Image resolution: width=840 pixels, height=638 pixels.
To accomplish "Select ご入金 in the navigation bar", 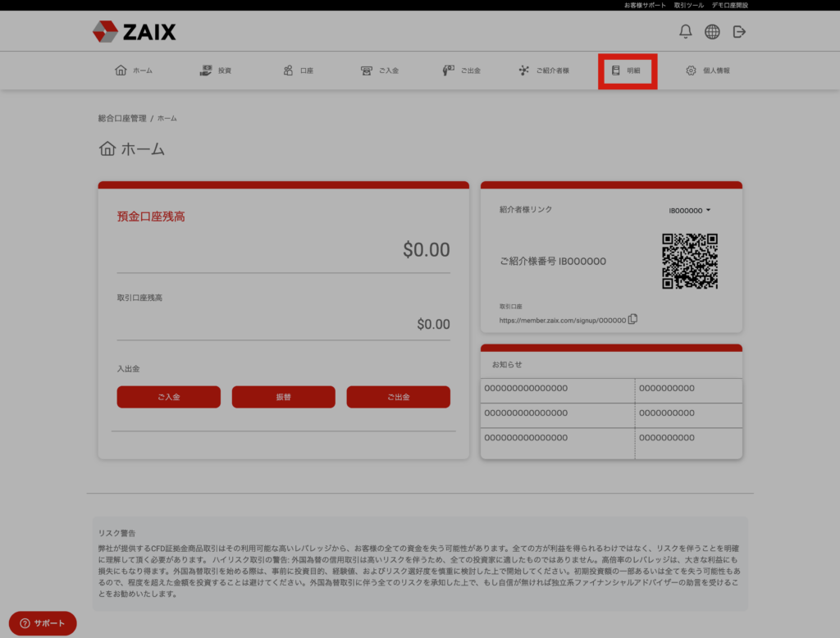I will tap(380, 71).
